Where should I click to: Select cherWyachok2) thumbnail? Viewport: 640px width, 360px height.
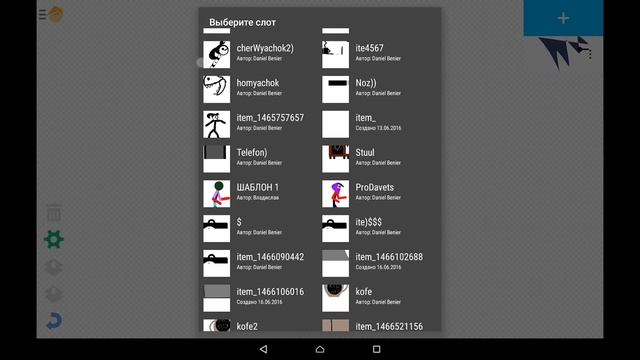tap(217, 54)
